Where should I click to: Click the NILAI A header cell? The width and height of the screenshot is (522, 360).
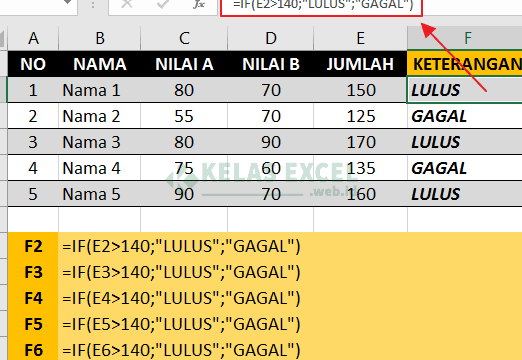tap(184, 64)
